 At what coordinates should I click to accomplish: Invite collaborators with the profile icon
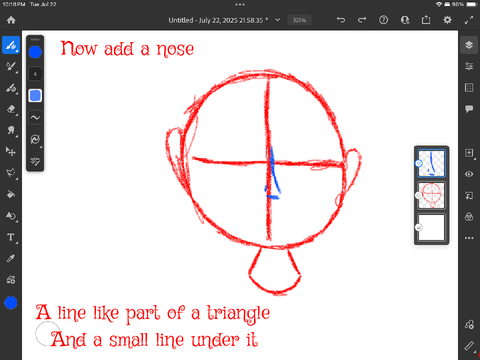pos(405,20)
